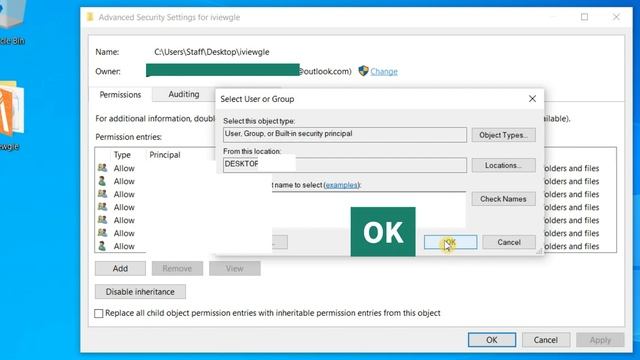Close the Advanced Security Settings window

click(x=616, y=17)
